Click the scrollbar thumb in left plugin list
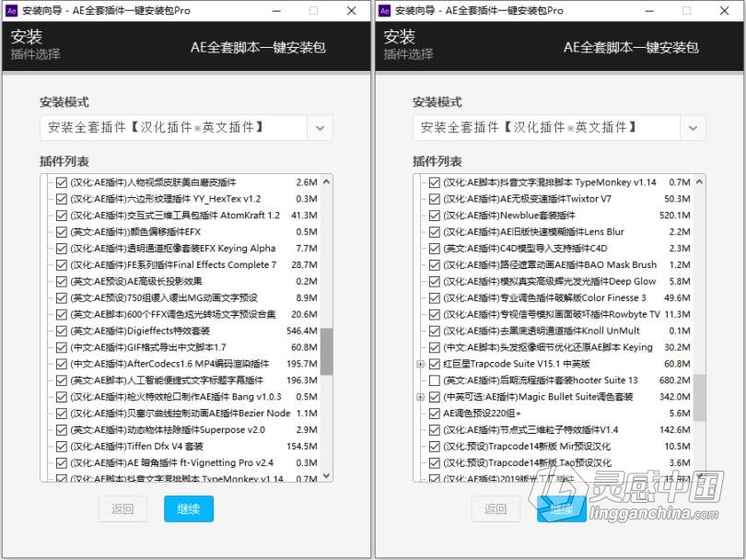This screenshot has width=746, height=560. tap(326, 351)
